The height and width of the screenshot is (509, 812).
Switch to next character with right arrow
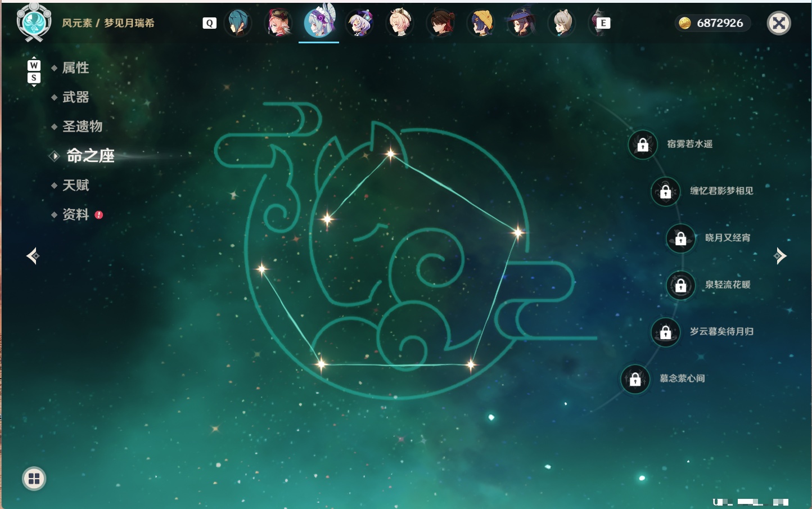point(780,256)
